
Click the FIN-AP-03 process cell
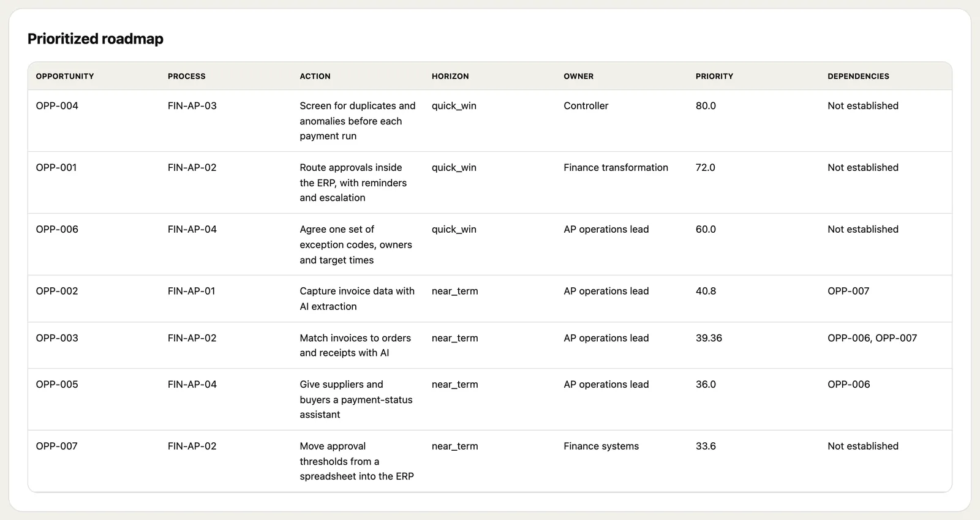(x=192, y=106)
